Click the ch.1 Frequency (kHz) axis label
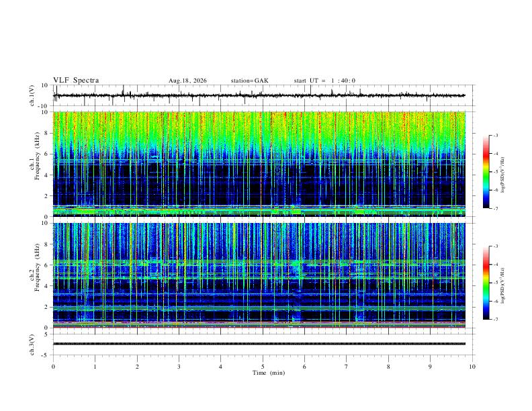This screenshot has width=532, height=411. (x=37, y=156)
